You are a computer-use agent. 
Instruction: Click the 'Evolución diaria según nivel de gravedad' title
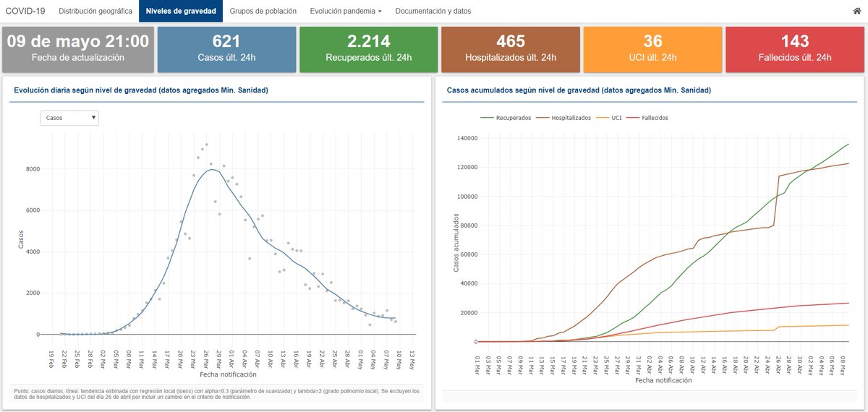pos(142,90)
